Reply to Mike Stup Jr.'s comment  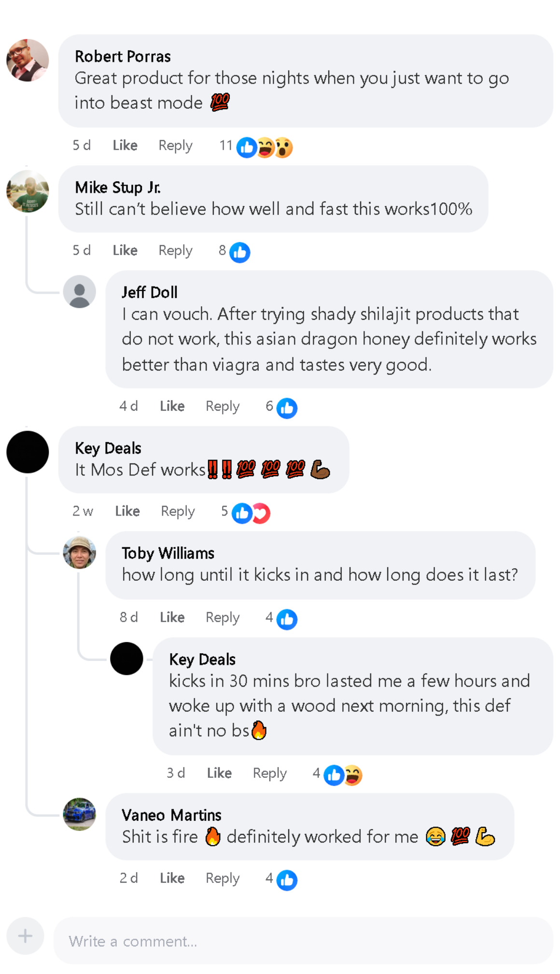pos(175,250)
